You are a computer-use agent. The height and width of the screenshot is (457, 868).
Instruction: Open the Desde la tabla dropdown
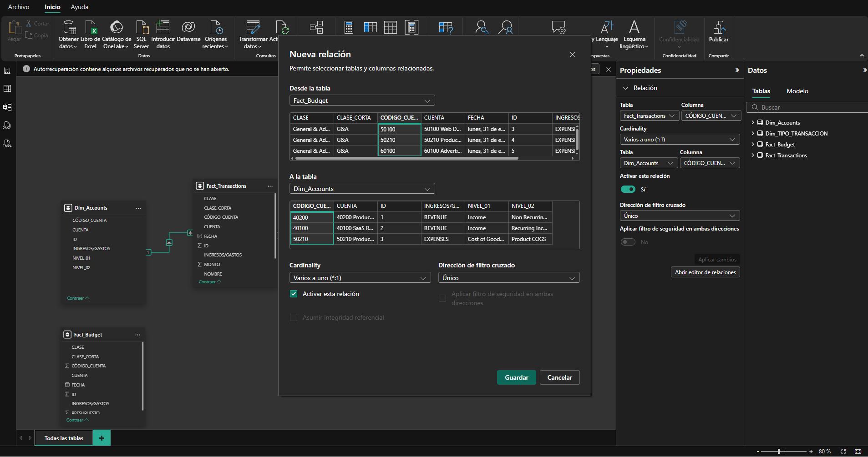tap(362, 100)
